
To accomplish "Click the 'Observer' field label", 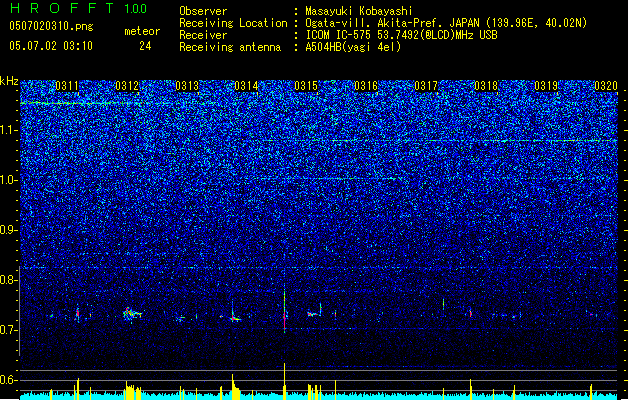I will click(203, 11).
